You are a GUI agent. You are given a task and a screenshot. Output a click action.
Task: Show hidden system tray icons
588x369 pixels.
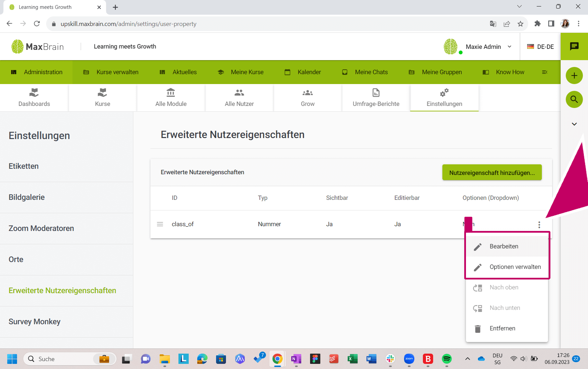468,359
